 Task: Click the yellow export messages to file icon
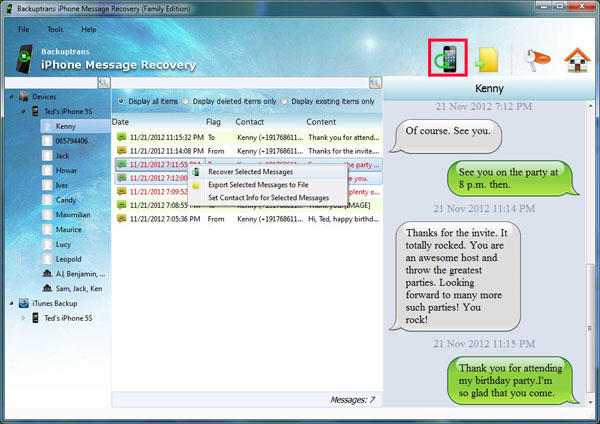pyautogui.click(x=487, y=59)
